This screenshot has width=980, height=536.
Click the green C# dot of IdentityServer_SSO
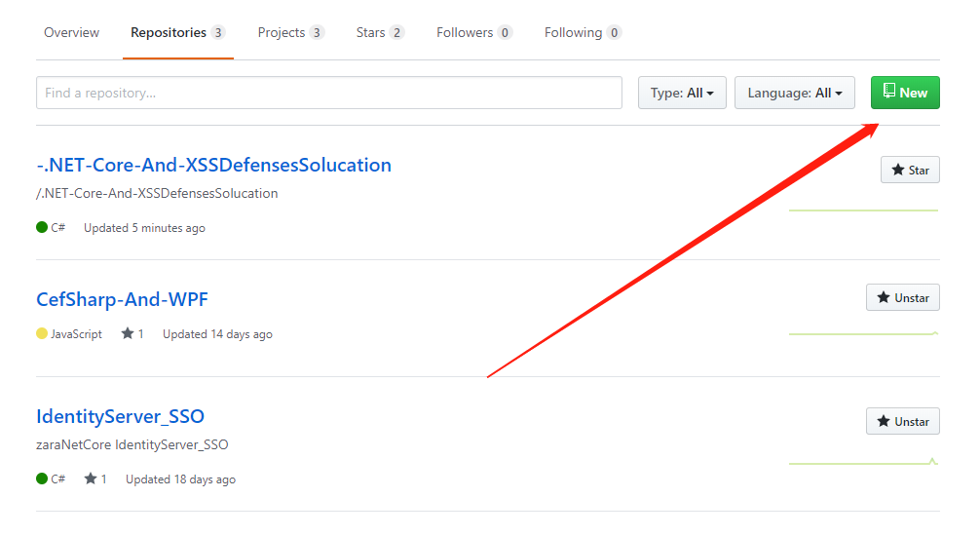pyautogui.click(x=42, y=479)
